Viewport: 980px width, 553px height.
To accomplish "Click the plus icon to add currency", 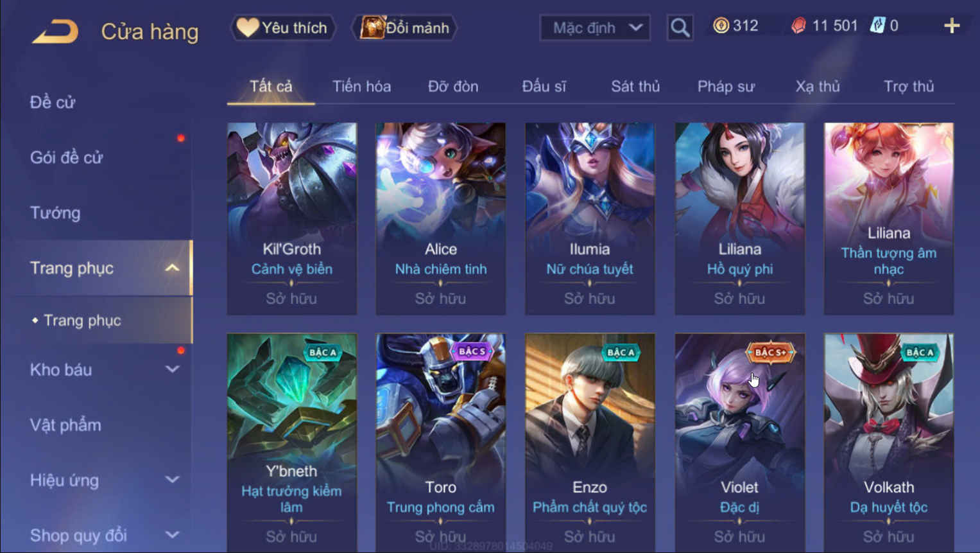I will [x=952, y=26].
